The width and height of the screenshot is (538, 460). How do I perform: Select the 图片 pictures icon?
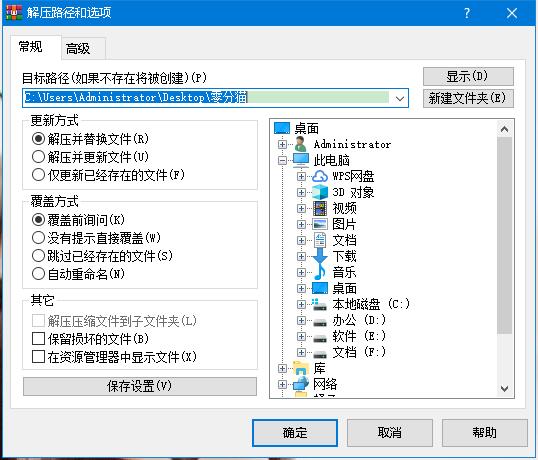click(320, 224)
